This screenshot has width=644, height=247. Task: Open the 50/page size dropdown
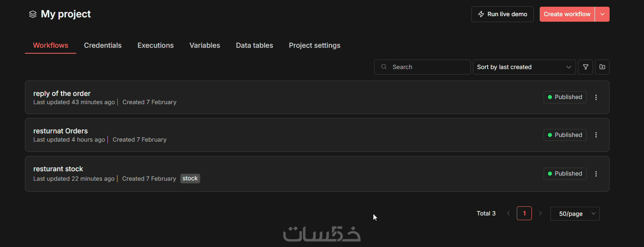575,213
